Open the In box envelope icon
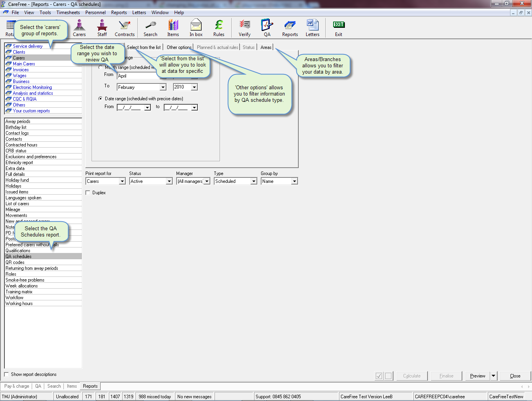532x401 pixels. (196, 28)
